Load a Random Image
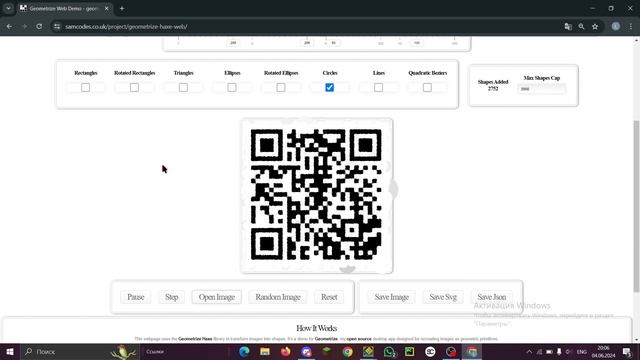 tap(278, 297)
